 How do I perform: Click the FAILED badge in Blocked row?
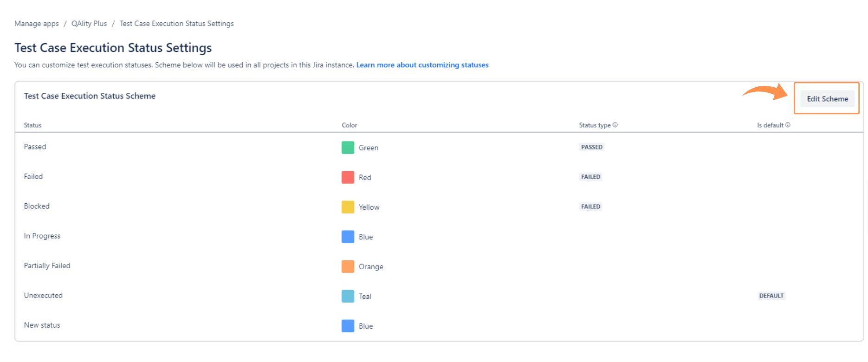coord(591,207)
